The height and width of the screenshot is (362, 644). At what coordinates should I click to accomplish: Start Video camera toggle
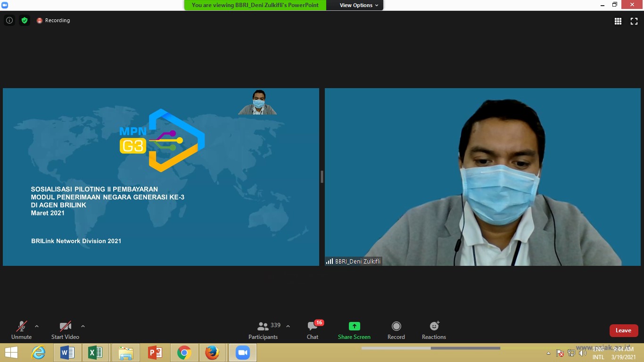click(x=65, y=330)
